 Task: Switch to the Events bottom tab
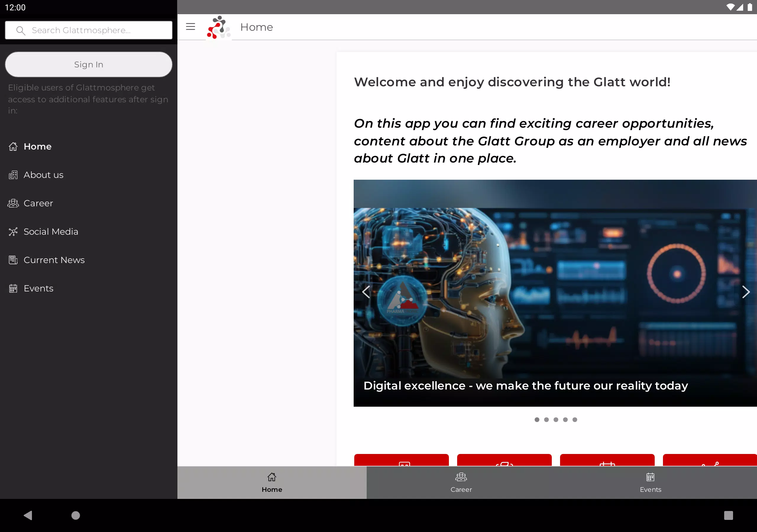pyautogui.click(x=650, y=482)
